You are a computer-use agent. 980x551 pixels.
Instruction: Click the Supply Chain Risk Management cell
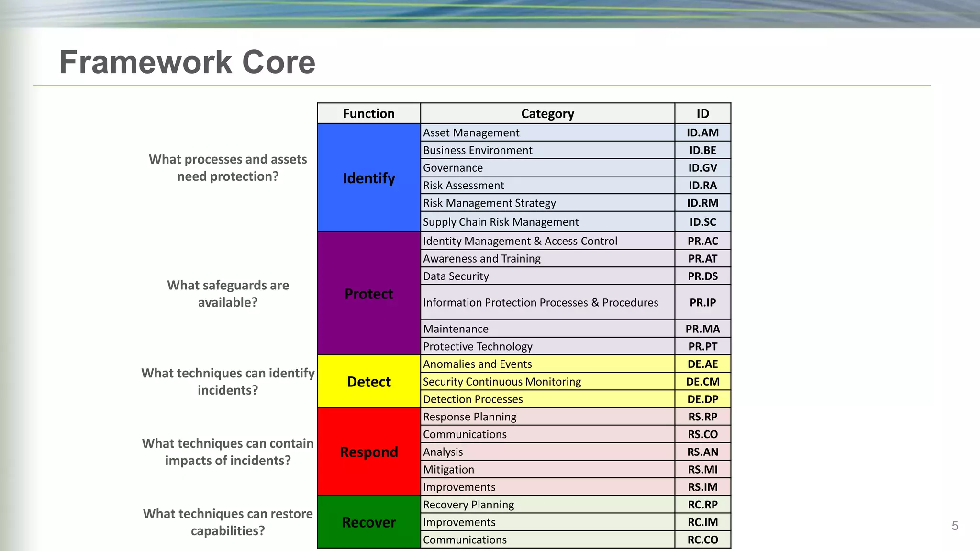pos(548,222)
